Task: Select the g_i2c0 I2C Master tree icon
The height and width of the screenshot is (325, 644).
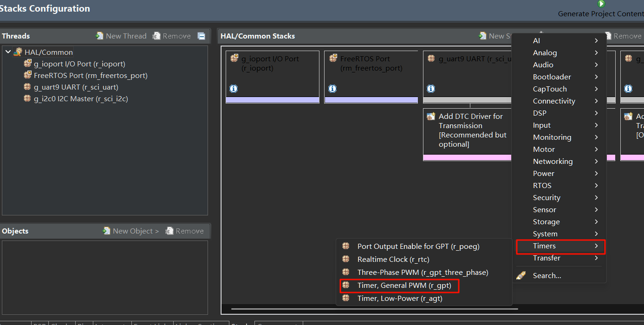Action: click(x=27, y=98)
